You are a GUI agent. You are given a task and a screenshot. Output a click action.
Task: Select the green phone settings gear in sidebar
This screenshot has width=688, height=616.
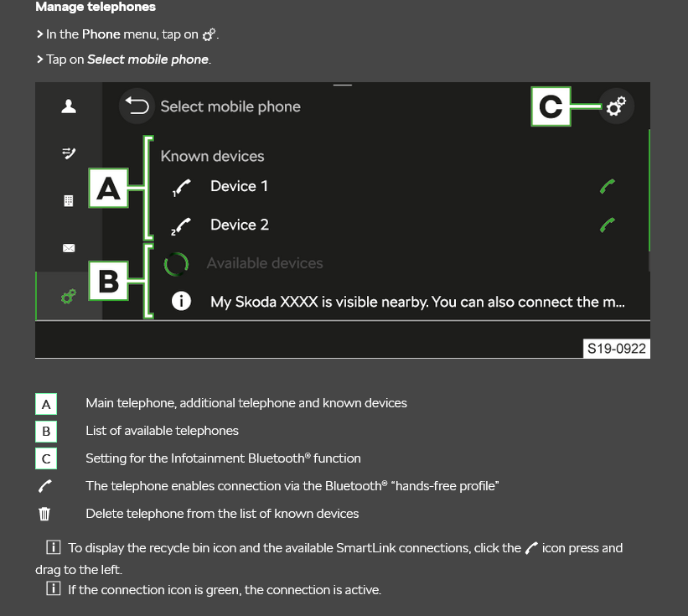pos(69,296)
